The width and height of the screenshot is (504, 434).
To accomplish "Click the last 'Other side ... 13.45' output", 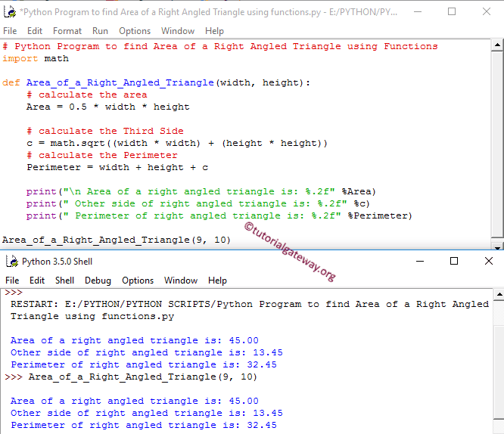I will click(x=147, y=413).
